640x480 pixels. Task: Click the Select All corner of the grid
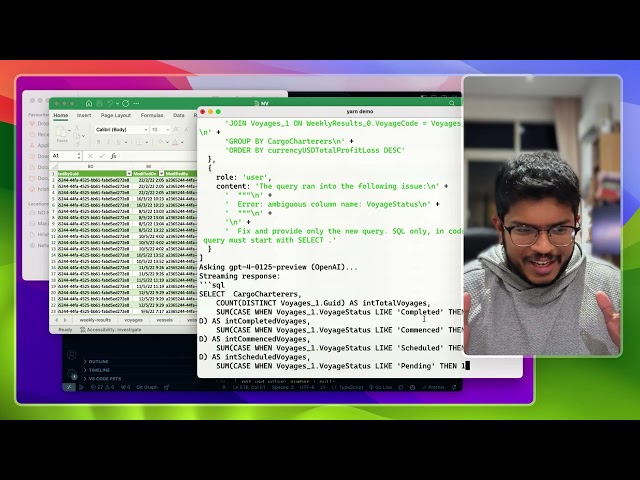click(x=53, y=167)
